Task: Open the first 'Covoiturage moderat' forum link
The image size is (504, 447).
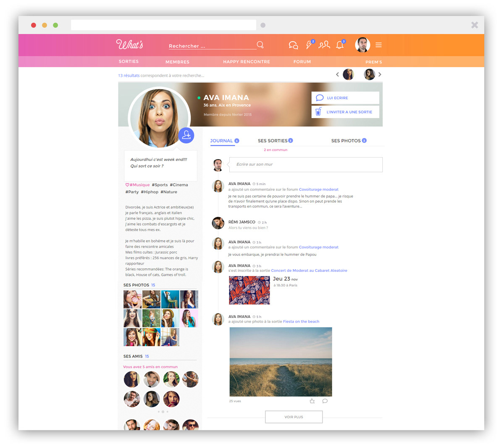Action: pos(319,189)
